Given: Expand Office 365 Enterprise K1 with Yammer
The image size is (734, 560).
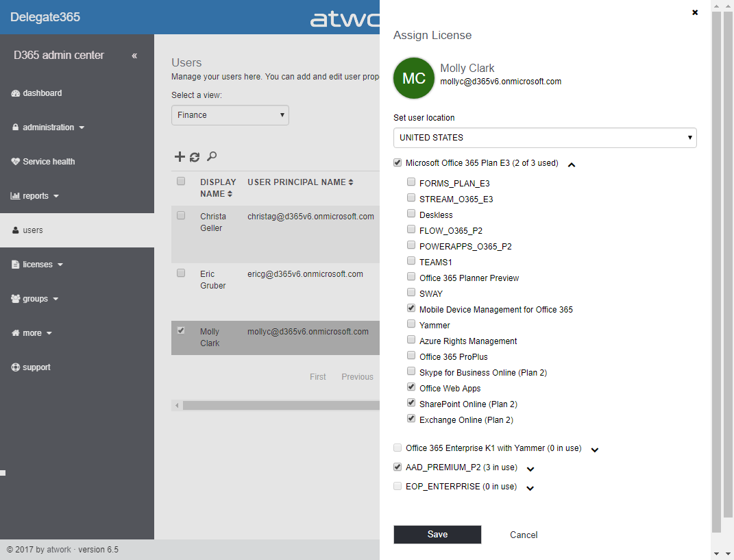Looking at the screenshot, I should (x=594, y=450).
